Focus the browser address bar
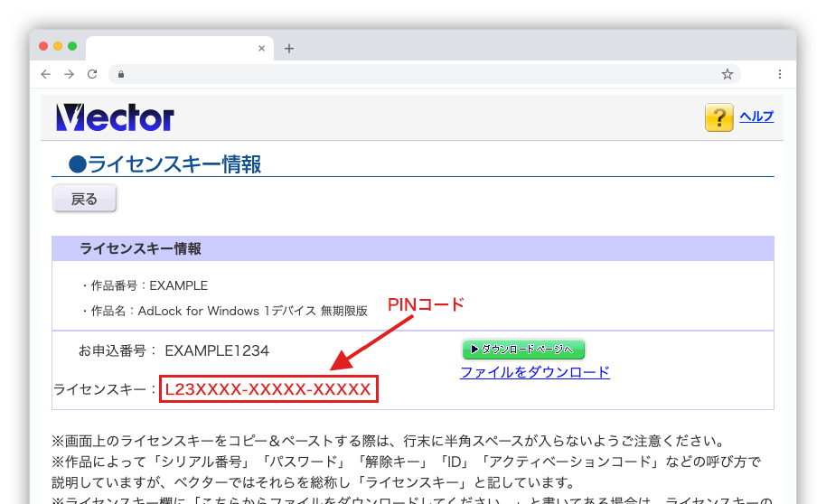This screenshot has height=504, width=826. pyautogui.click(x=416, y=74)
